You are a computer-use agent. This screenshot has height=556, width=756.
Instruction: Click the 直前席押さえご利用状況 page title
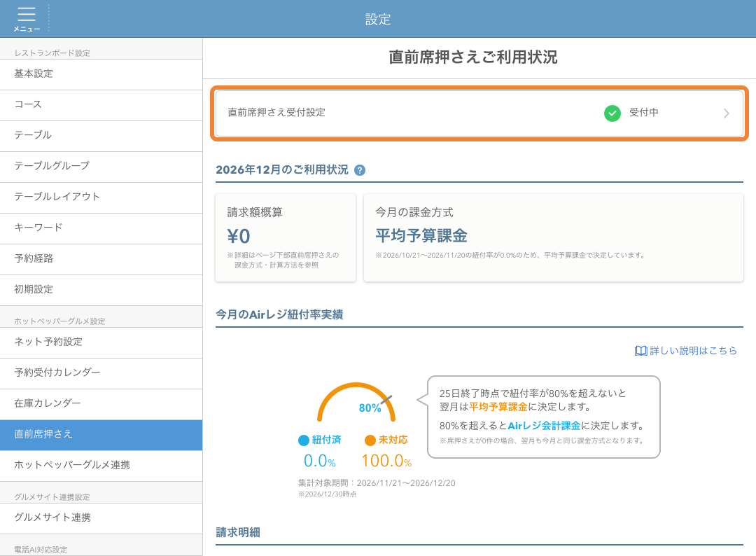pyautogui.click(x=473, y=57)
